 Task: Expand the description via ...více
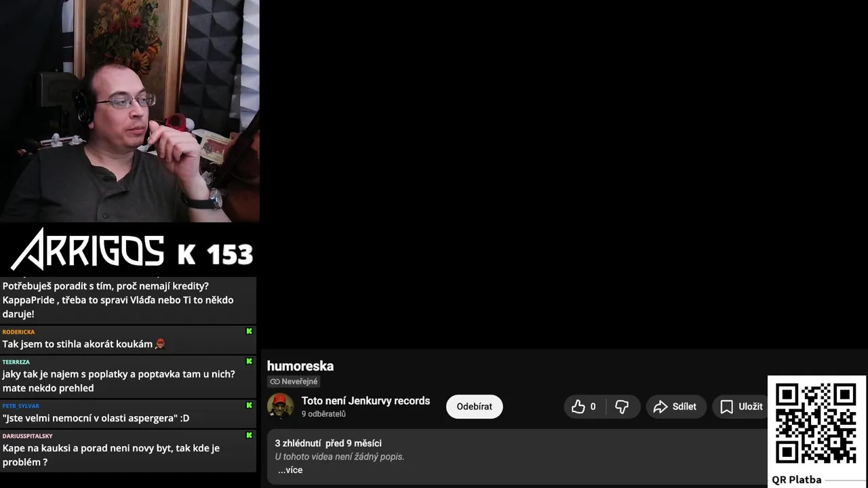290,470
